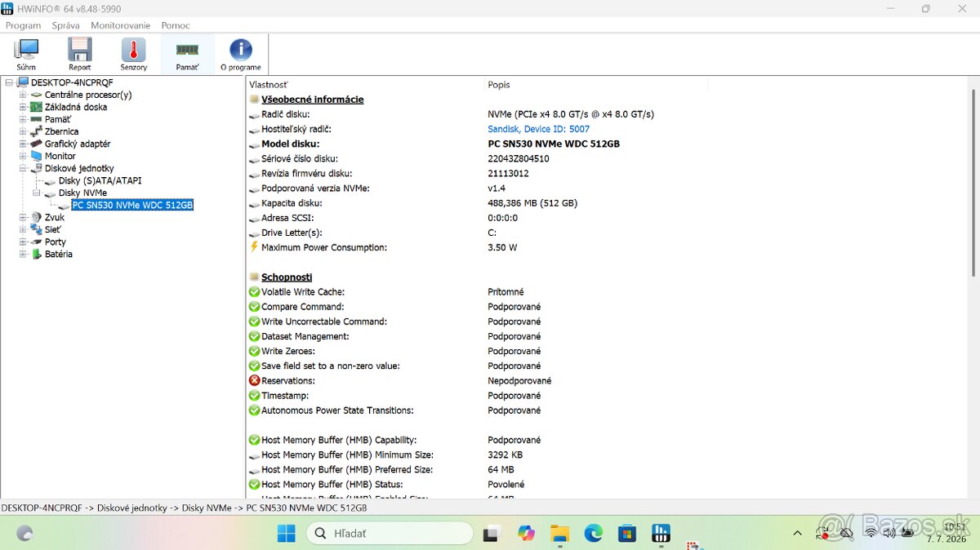Click the green check beside Timestamp

(254, 396)
